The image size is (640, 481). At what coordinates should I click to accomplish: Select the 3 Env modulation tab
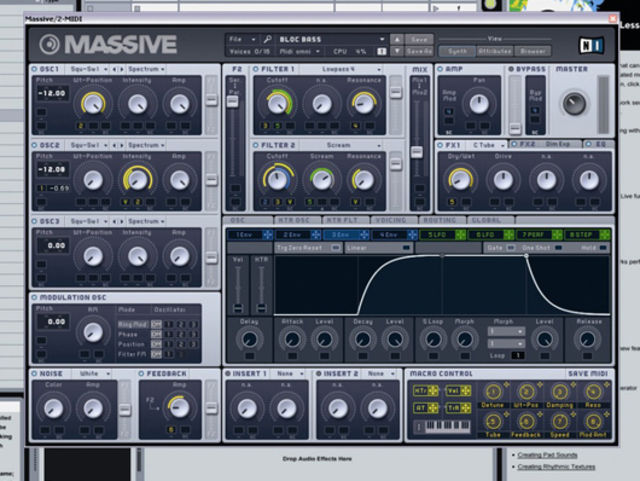click(346, 235)
